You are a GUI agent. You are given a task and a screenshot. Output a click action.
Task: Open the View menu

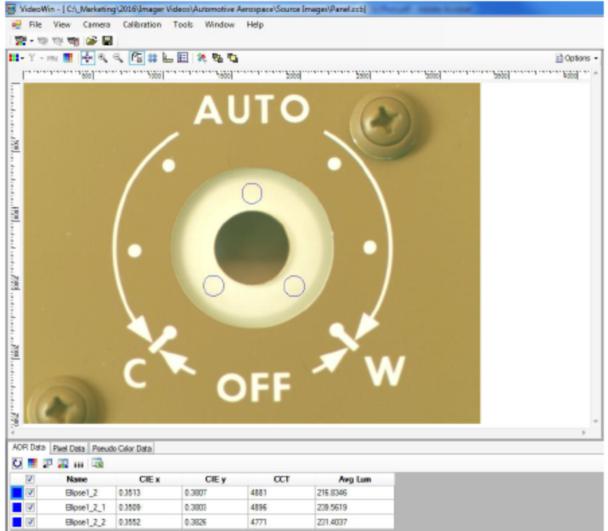pyautogui.click(x=62, y=24)
